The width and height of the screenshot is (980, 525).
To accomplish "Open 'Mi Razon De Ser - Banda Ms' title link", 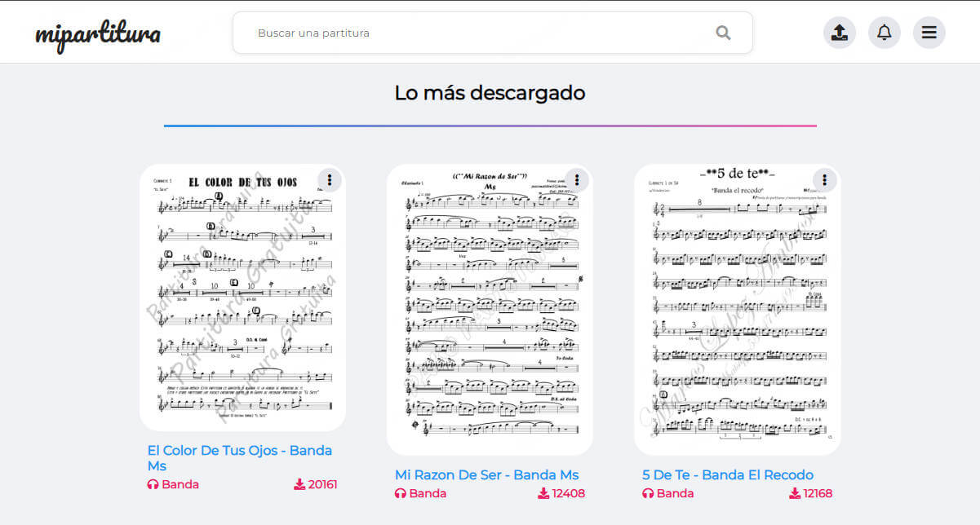I will point(486,474).
